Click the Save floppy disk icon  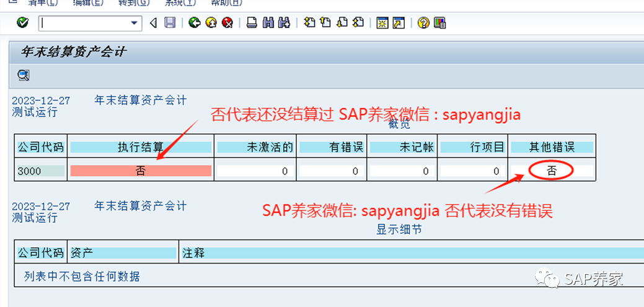pyautogui.click(x=170, y=22)
